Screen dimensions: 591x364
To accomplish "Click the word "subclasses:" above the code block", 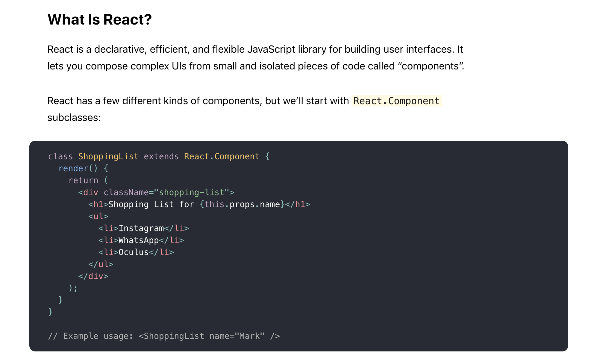I will (74, 118).
